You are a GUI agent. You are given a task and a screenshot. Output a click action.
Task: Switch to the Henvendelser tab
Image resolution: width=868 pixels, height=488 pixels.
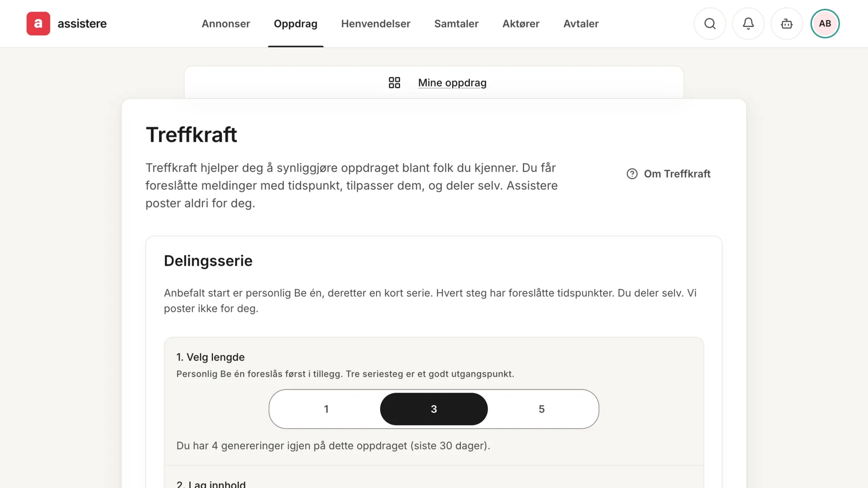coord(376,23)
